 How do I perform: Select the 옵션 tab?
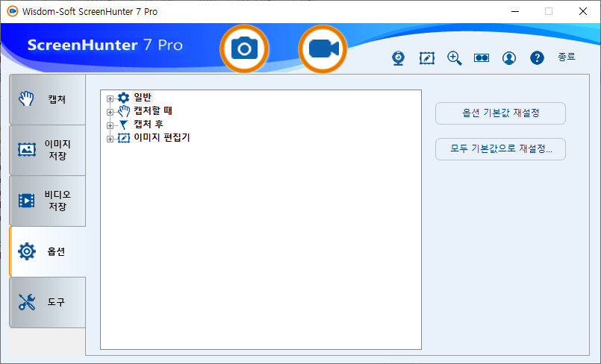48,251
